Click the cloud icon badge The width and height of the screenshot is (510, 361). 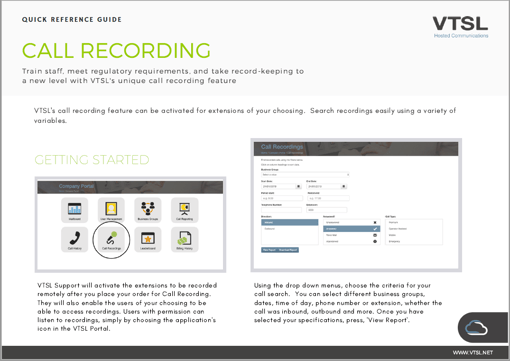click(x=476, y=328)
